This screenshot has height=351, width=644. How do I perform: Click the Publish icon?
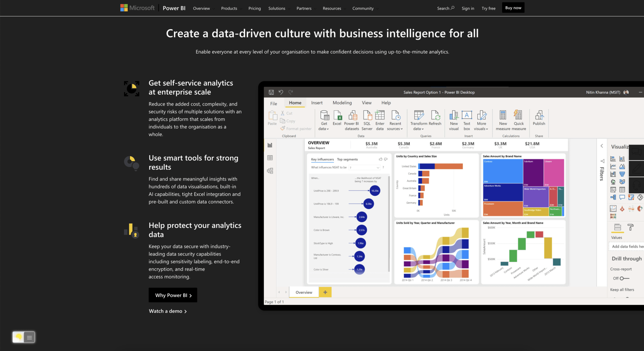(539, 115)
